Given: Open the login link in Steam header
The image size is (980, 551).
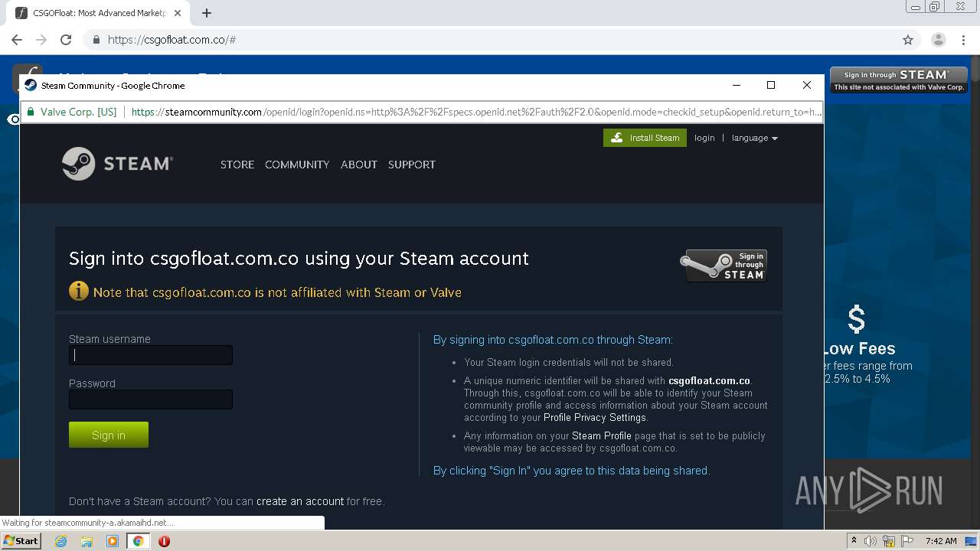Looking at the screenshot, I should click(704, 138).
